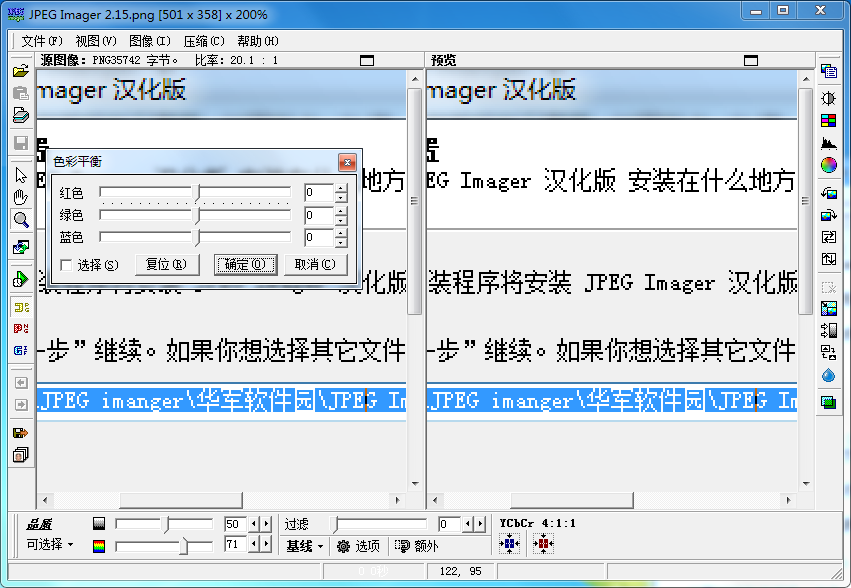The width and height of the screenshot is (851, 588).
Task: Open the 基线 dropdown
Action: (x=304, y=546)
